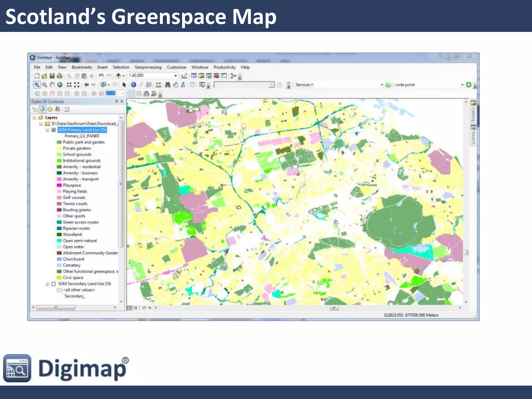Open a map document folder icon
Viewport: 532px width, 399px height.
(x=44, y=76)
